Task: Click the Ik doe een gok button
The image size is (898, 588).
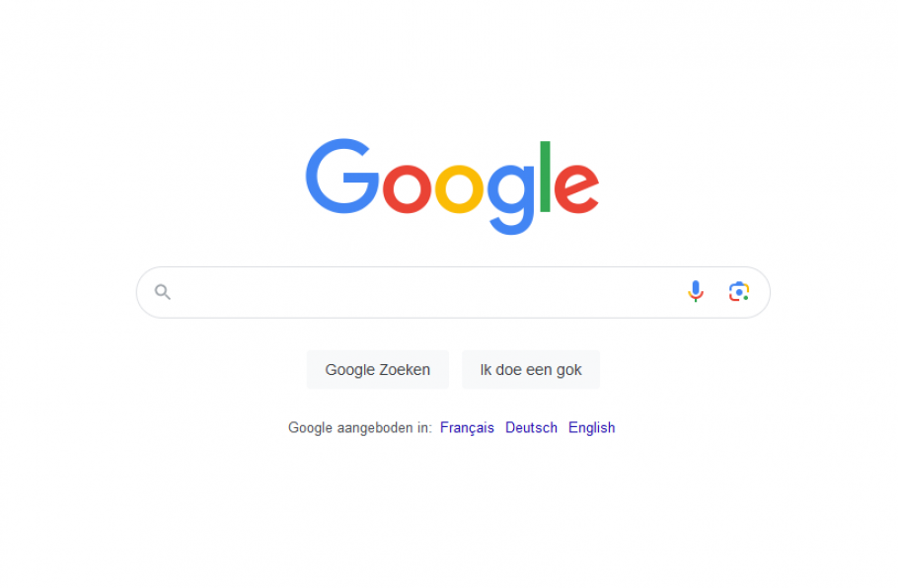Action: [x=531, y=370]
